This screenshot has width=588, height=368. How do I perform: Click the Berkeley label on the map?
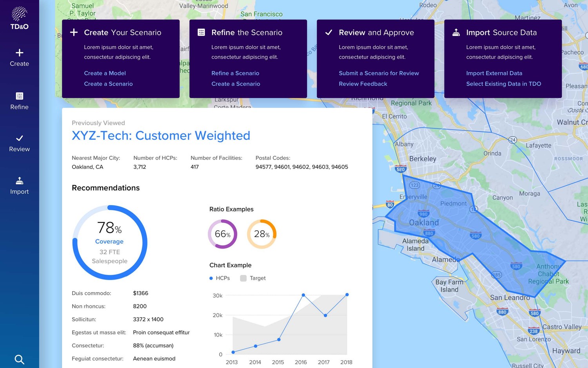click(423, 159)
